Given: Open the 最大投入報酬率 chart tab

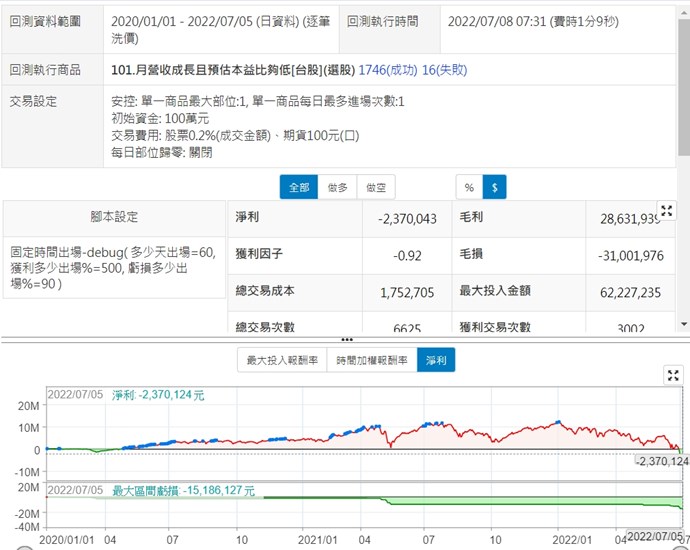Looking at the screenshot, I should click(283, 360).
